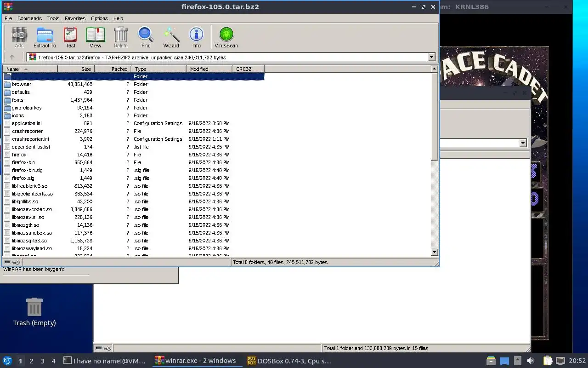Switch to workspace 4

click(x=54, y=361)
